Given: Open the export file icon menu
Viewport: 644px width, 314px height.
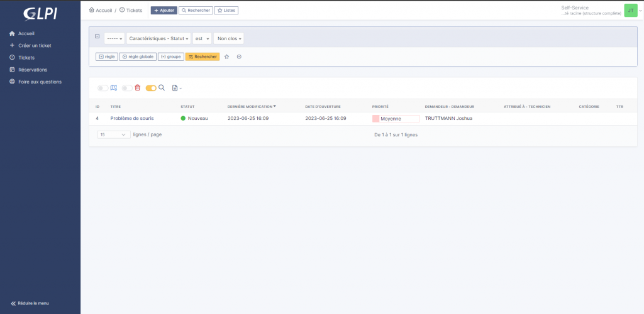Looking at the screenshot, I should click(176, 88).
